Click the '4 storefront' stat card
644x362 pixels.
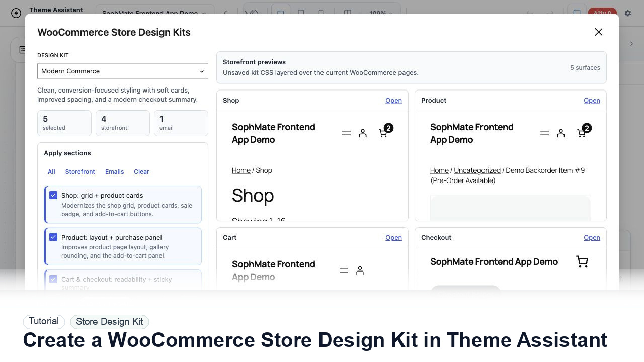pyautogui.click(x=123, y=123)
